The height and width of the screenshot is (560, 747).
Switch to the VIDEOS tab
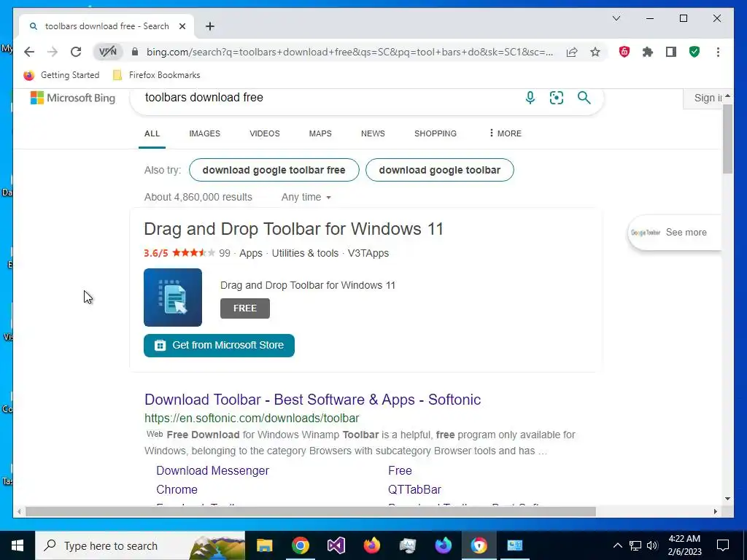coord(264,133)
